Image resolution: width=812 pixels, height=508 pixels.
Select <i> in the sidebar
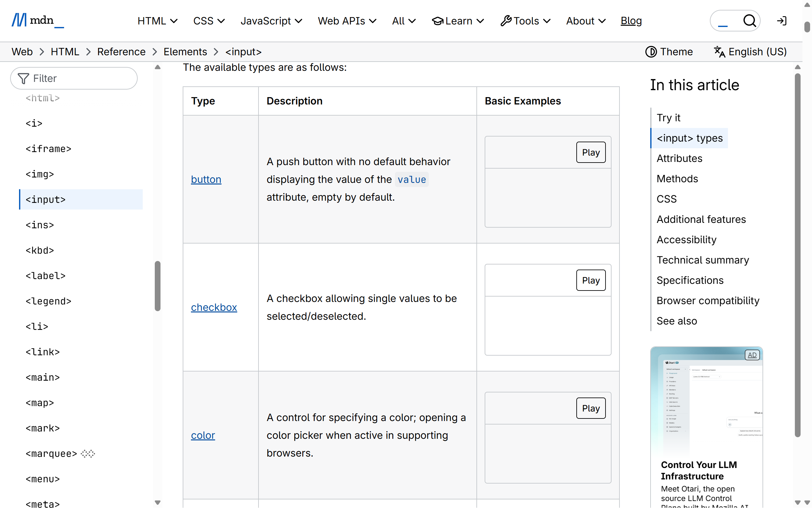[x=81, y=123]
